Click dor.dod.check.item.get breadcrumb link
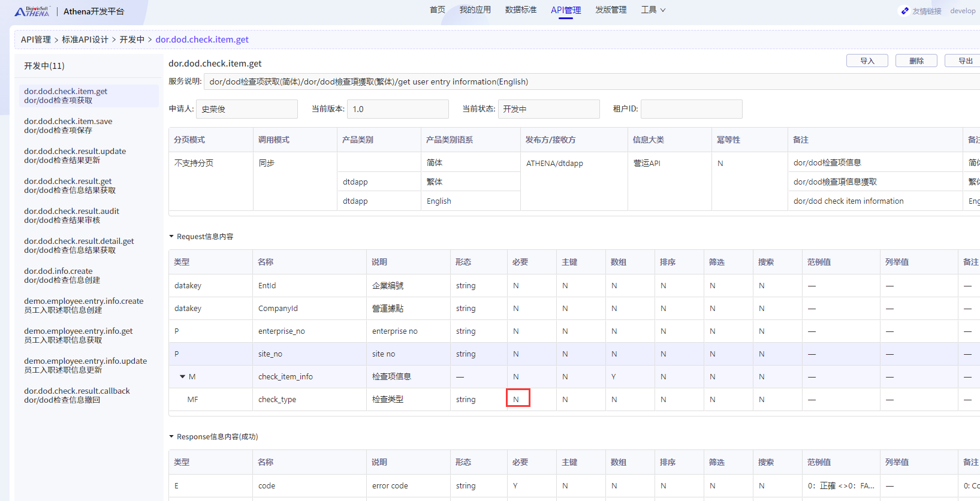The image size is (980, 501). pyautogui.click(x=202, y=40)
